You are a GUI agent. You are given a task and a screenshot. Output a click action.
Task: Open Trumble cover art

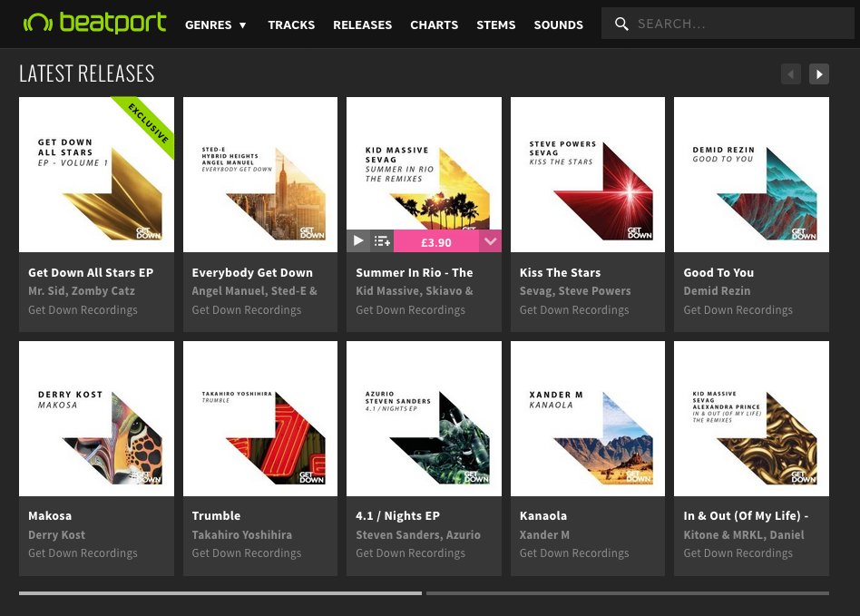click(260, 418)
